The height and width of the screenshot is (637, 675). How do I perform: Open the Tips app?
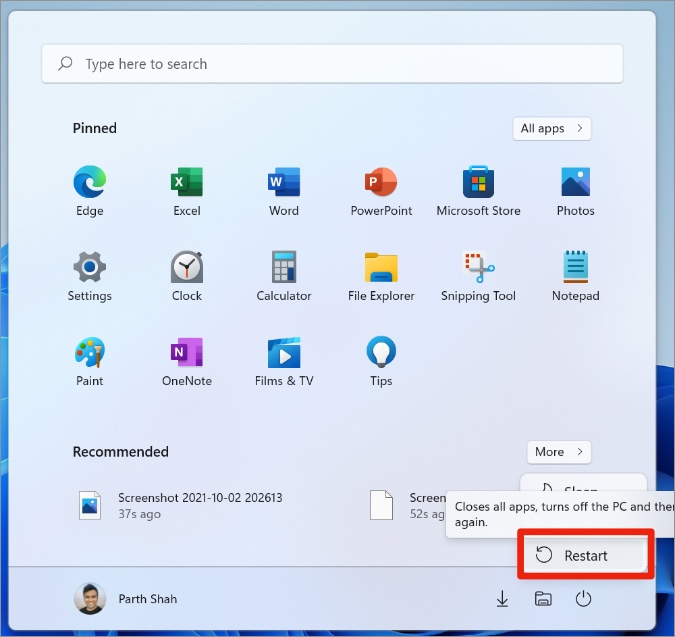point(381,361)
